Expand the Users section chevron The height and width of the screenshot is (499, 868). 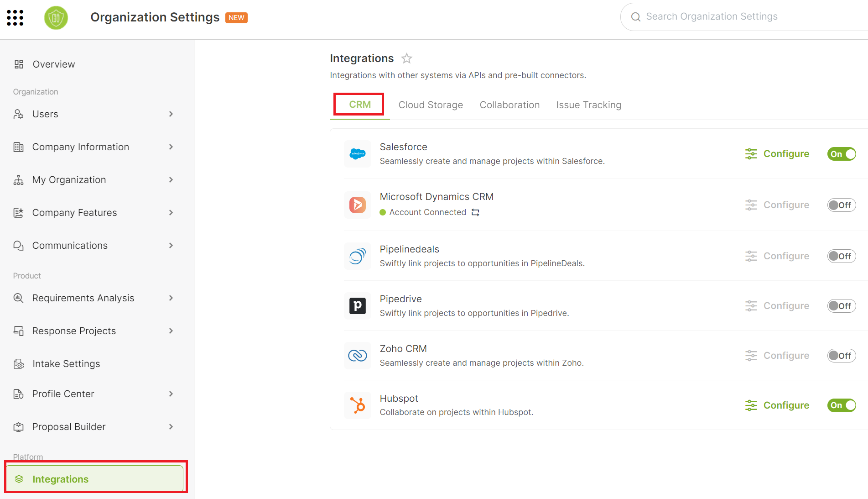(171, 114)
